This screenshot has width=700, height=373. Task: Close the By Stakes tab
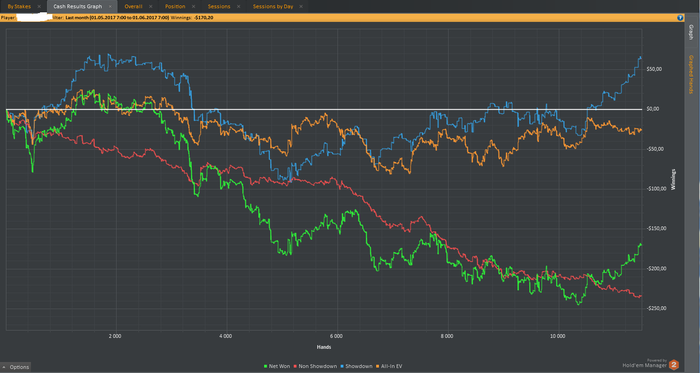[x=39, y=6]
